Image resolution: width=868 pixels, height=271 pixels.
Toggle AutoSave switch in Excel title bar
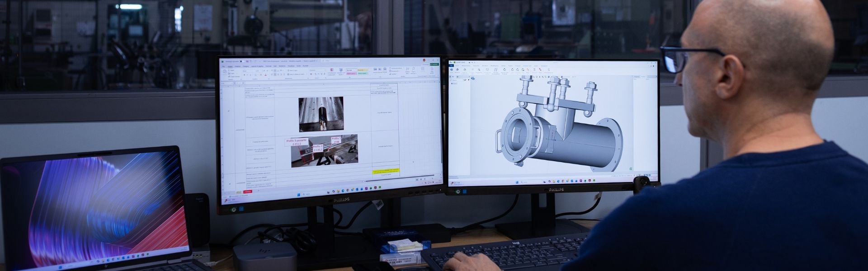pyautogui.click(x=242, y=61)
